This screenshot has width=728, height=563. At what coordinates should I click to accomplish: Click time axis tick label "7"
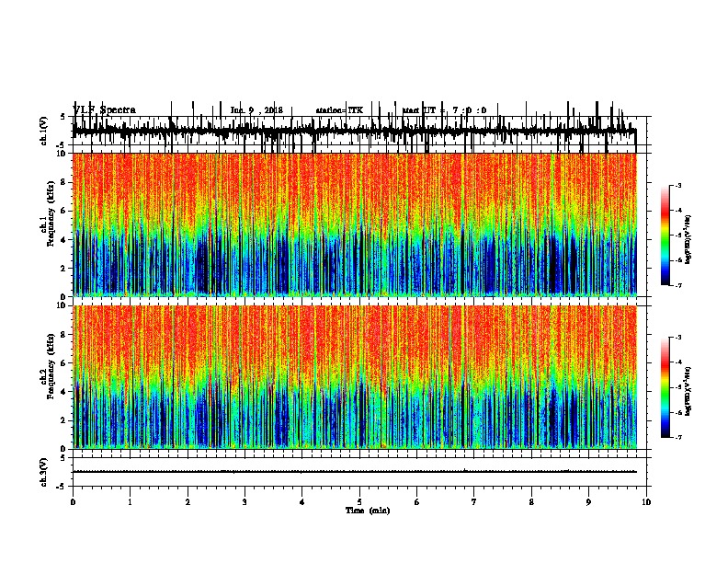tap(474, 502)
